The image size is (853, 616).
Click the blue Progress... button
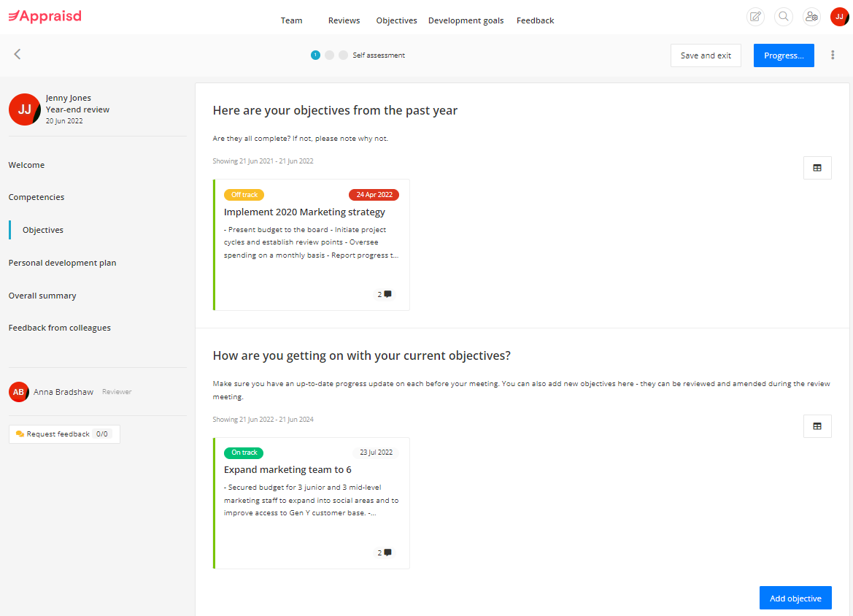click(784, 55)
